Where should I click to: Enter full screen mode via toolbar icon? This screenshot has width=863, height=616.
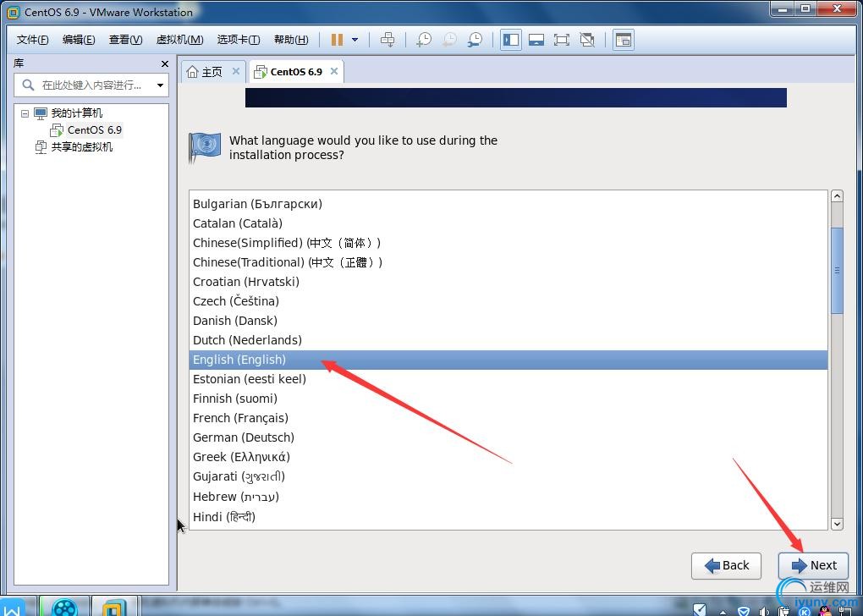562,40
